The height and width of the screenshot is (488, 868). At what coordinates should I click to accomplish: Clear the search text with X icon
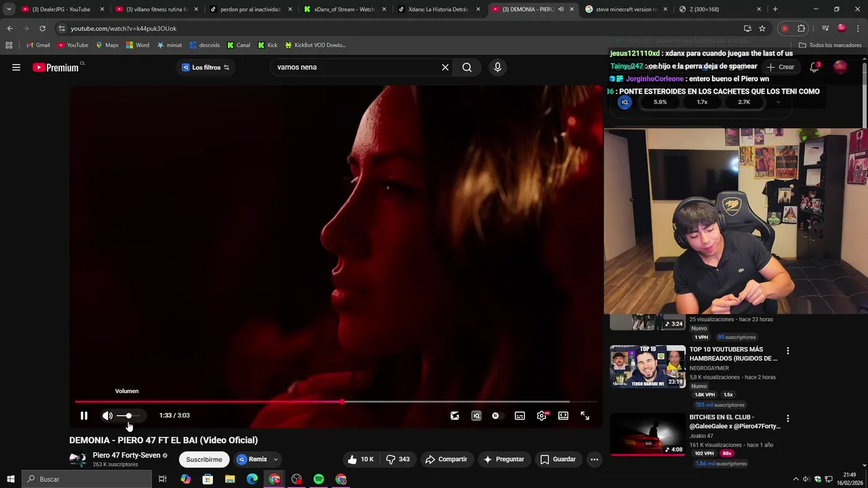(445, 67)
